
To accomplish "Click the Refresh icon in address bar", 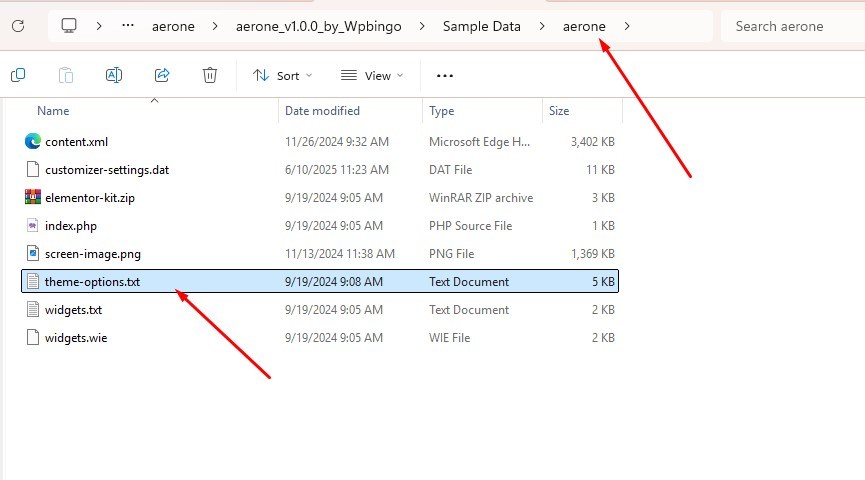I will [18, 26].
